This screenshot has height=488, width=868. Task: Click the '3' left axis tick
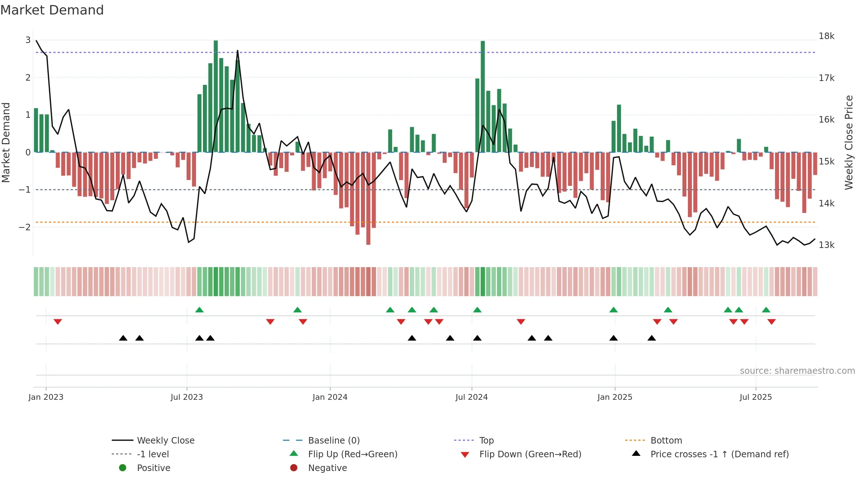(28, 40)
